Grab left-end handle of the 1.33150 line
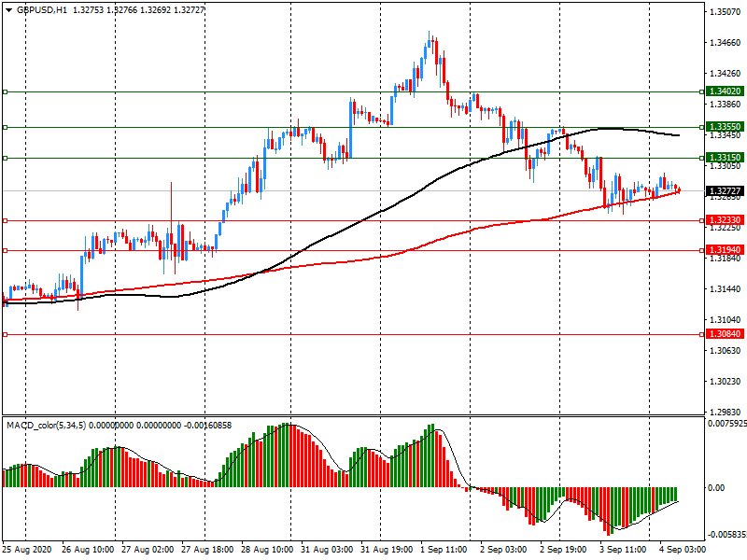 pyautogui.click(x=6, y=158)
